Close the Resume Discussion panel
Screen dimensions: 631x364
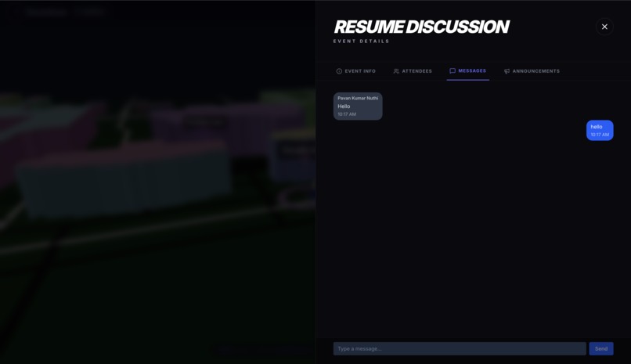[604, 27]
